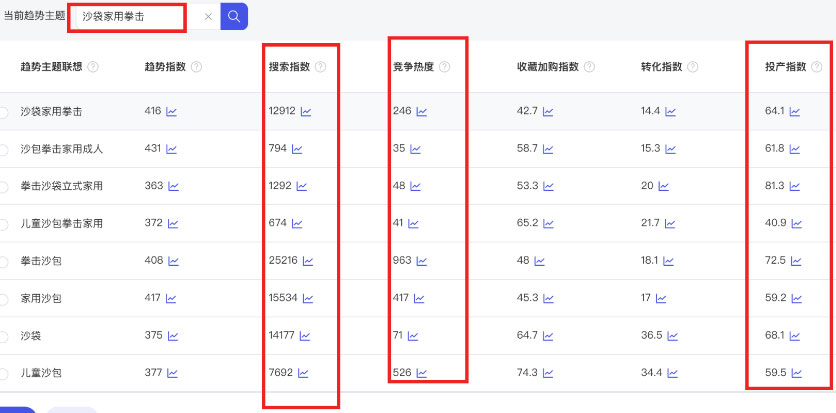
Task: Open chart icon beside search index 12912
Action: (306, 112)
